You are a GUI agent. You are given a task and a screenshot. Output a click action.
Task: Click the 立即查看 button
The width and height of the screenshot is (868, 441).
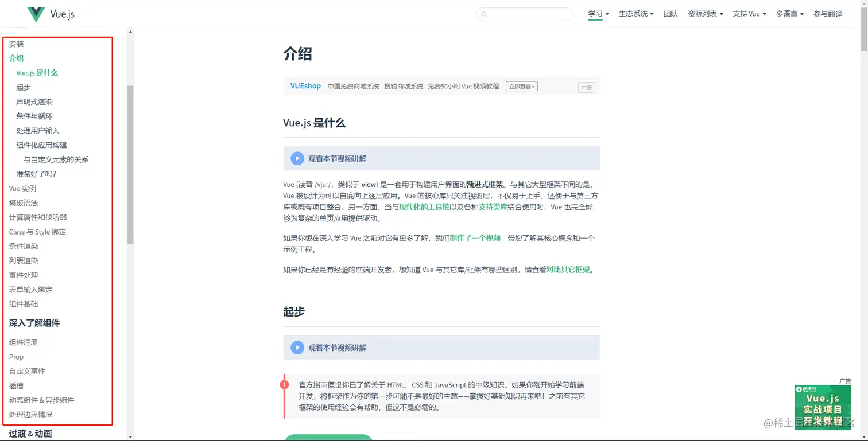point(522,87)
